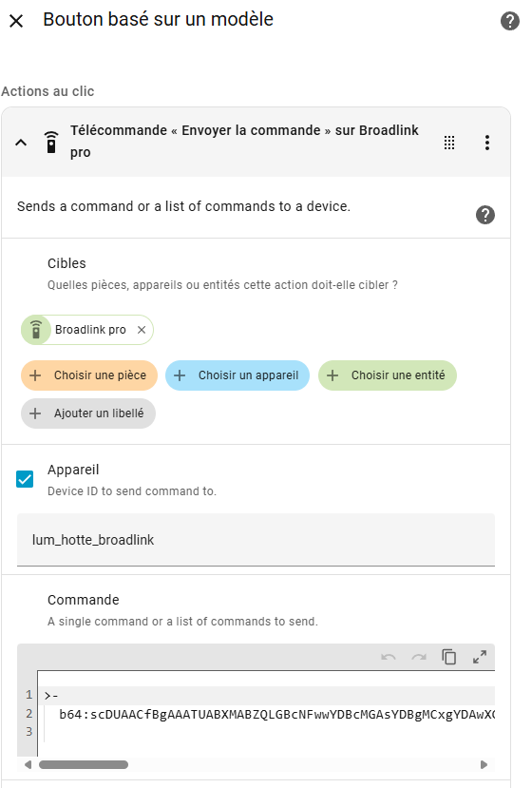Click Ajouter un libellé
The image size is (532, 788).
88,413
